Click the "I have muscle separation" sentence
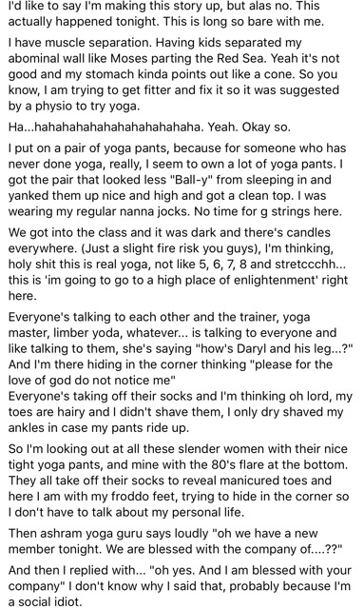Screen dimensions: 364x609 [81, 42]
